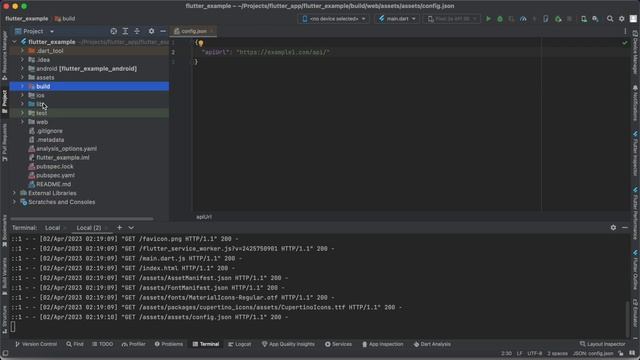
Task: Open Project panel options gear
Action: pyautogui.click(x=151, y=31)
